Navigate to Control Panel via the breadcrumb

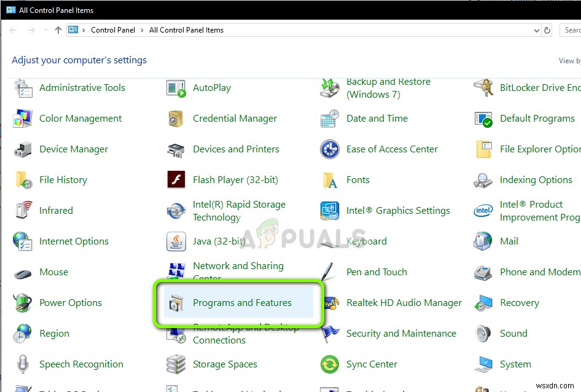(x=113, y=29)
